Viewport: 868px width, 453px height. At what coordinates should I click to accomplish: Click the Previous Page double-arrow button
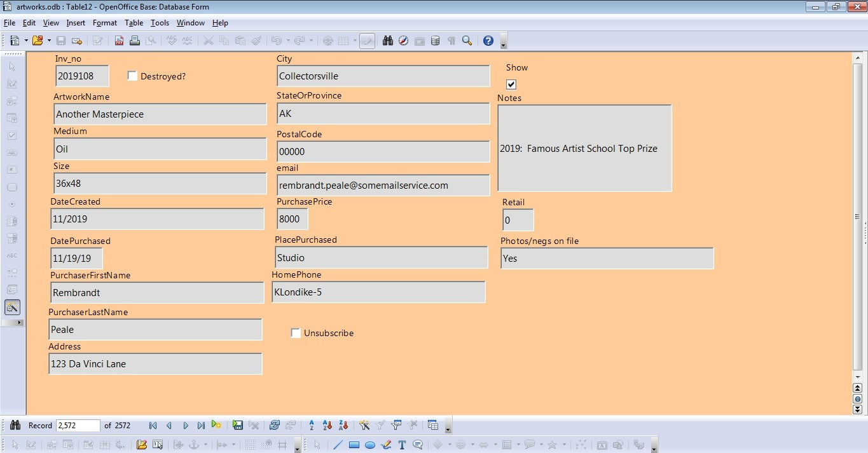857,388
